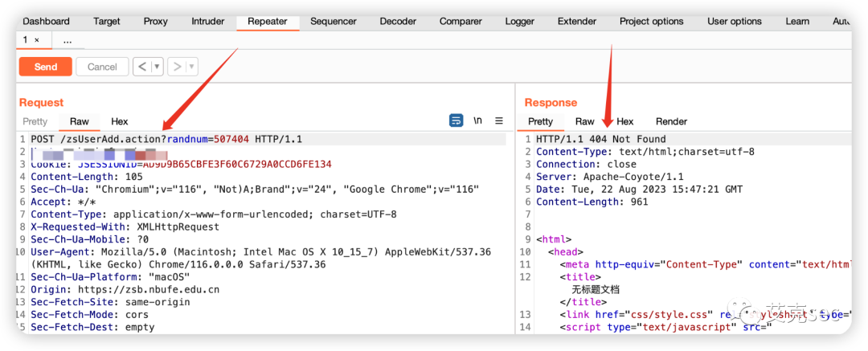
Task: Open the Response Render tab
Action: [x=671, y=122]
